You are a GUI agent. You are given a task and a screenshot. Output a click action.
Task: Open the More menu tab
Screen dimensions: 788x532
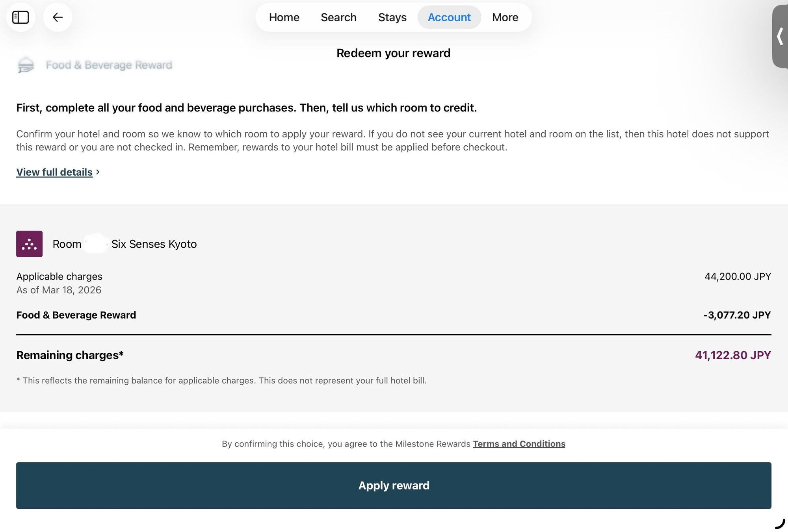505,17
